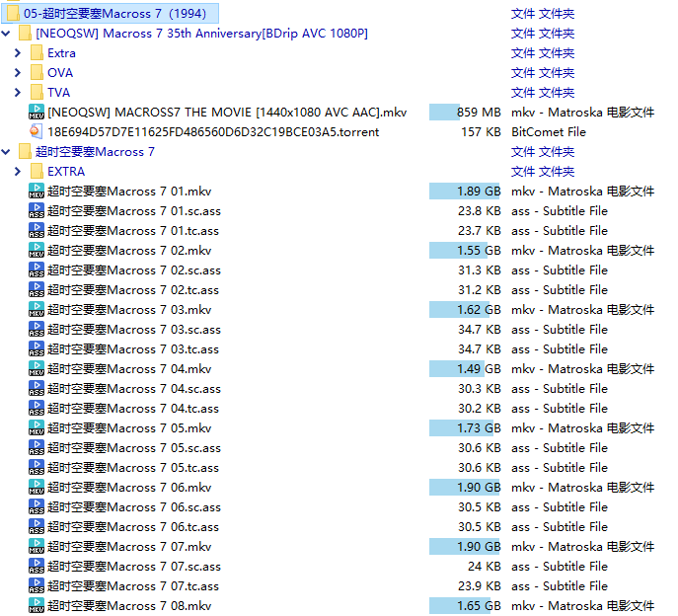Click the 859 MB size cell
The height and width of the screenshot is (616, 678).
[466, 113]
